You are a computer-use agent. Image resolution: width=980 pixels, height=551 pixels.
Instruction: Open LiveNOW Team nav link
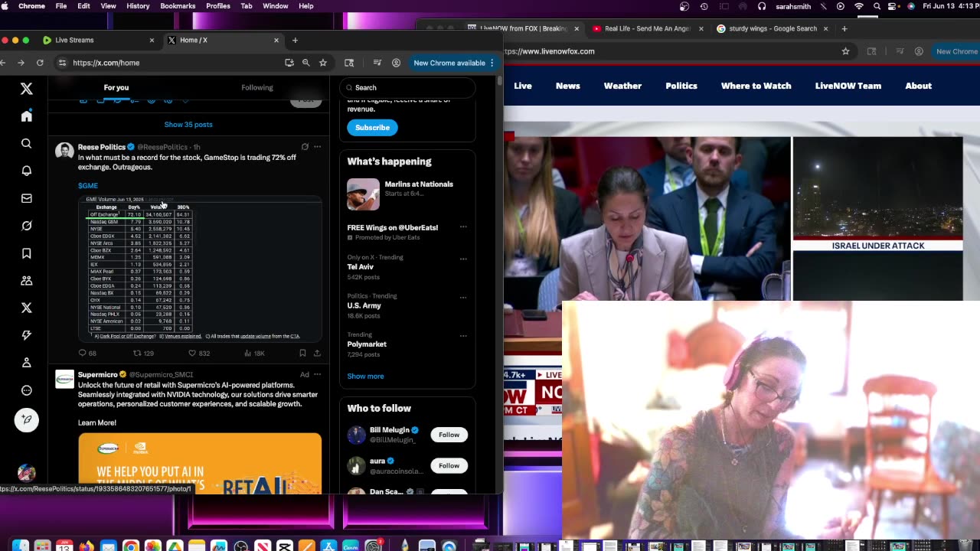[848, 86]
